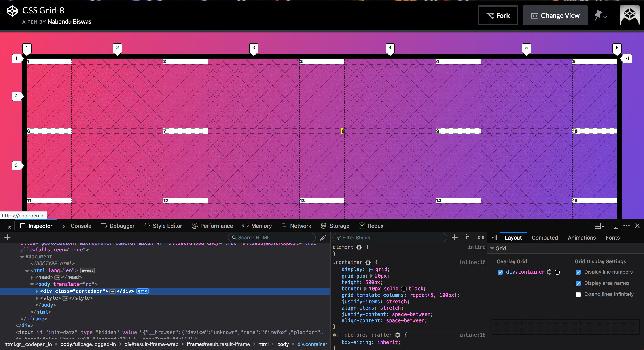Screen dimensions: 644x350
Task: Switch to the Inspector tab
Action: pos(36,226)
